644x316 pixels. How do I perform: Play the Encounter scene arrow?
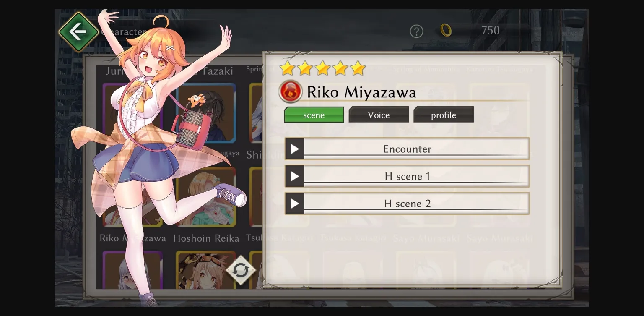tap(295, 149)
